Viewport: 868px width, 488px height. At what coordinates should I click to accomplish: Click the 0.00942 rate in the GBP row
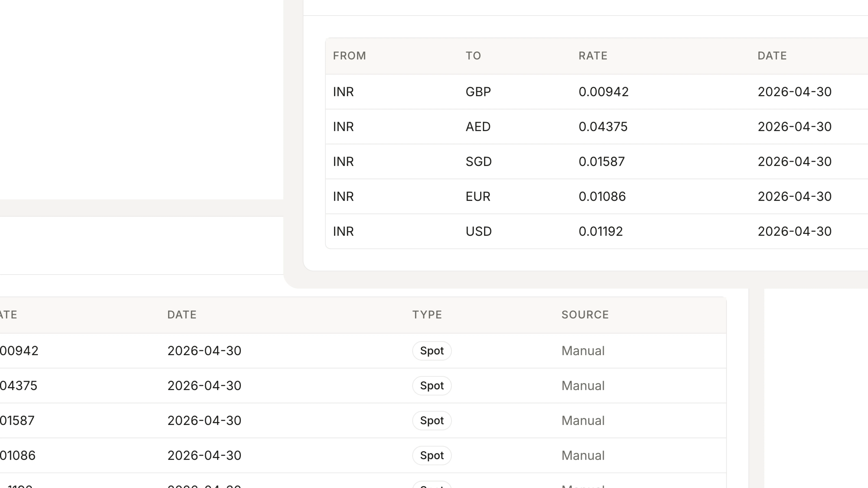(604, 92)
